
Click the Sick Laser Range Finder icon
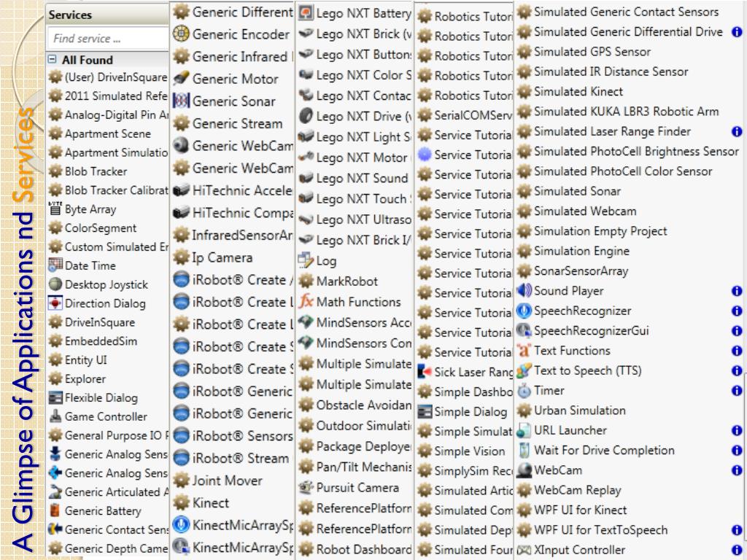(x=424, y=371)
